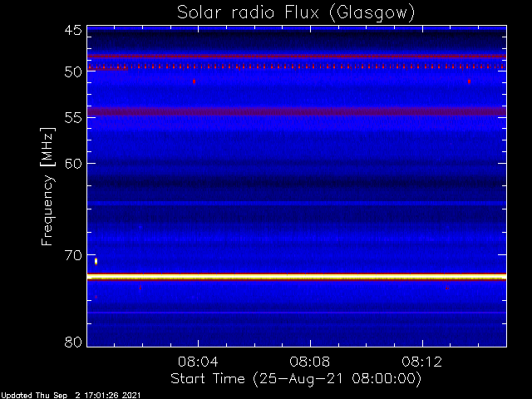
Task: Click the purple band near 54 MHz
Action: click(296, 111)
